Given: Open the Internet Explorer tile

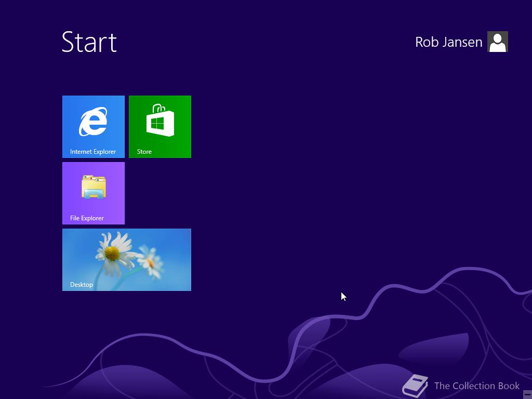Looking at the screenshot, I should [94, 127].
